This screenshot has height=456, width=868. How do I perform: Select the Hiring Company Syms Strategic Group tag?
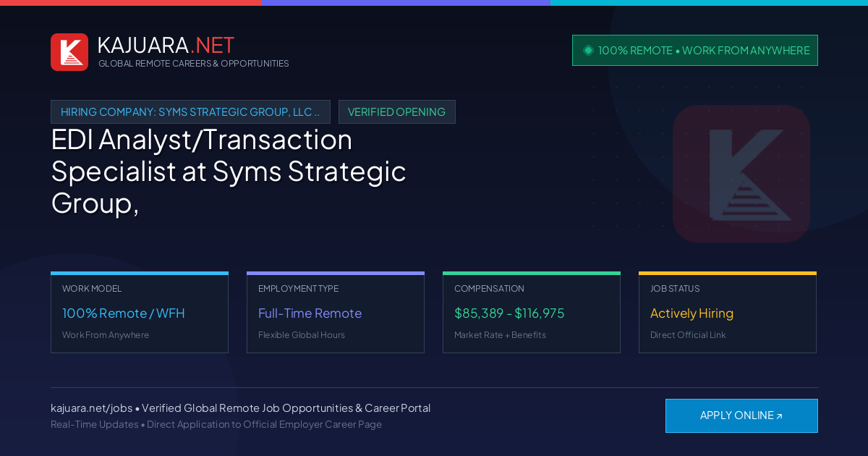coord(190,111)
